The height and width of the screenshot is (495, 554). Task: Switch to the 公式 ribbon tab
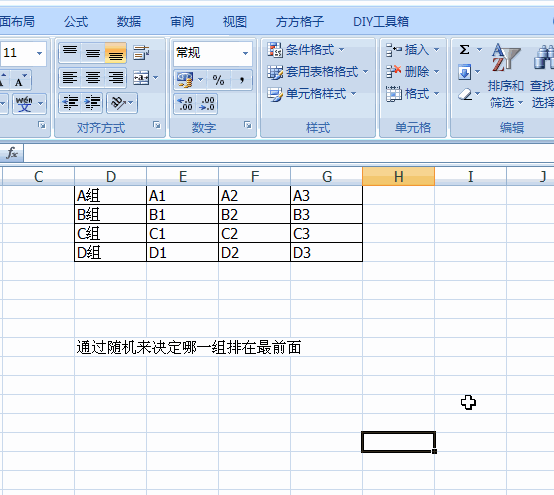click(76, 22)
